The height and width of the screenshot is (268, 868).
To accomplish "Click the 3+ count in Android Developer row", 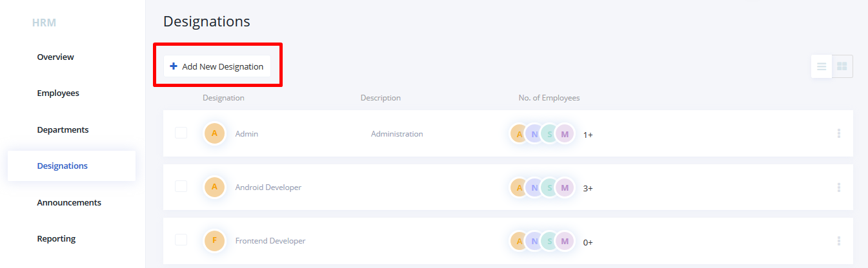I will (588, 189).
